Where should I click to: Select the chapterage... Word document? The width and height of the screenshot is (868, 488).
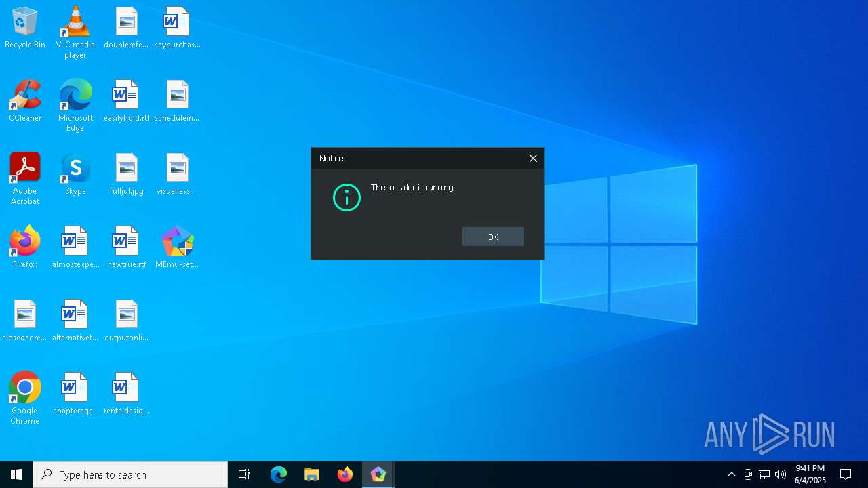[75, 394]
